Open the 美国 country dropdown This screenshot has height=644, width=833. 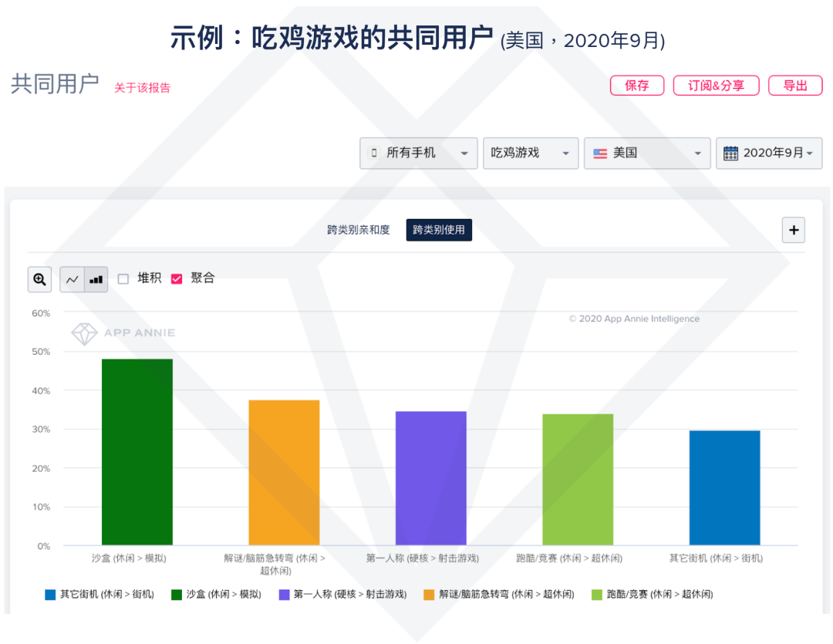(x=647, y=153)
